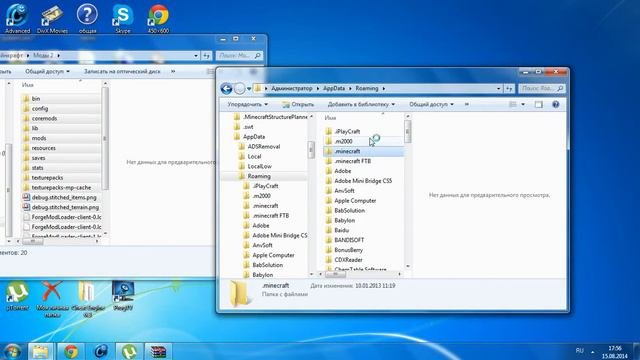Select Roaming in the navigation tree
Image resolution: width=640 pixels, height=360 pixels.
[x=259, y=176]
